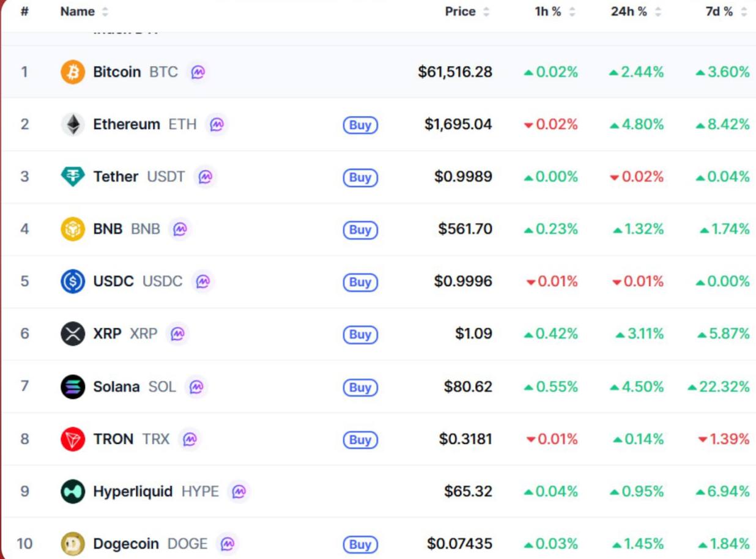Open the Ethereum AI insight icon

point(217,125)
